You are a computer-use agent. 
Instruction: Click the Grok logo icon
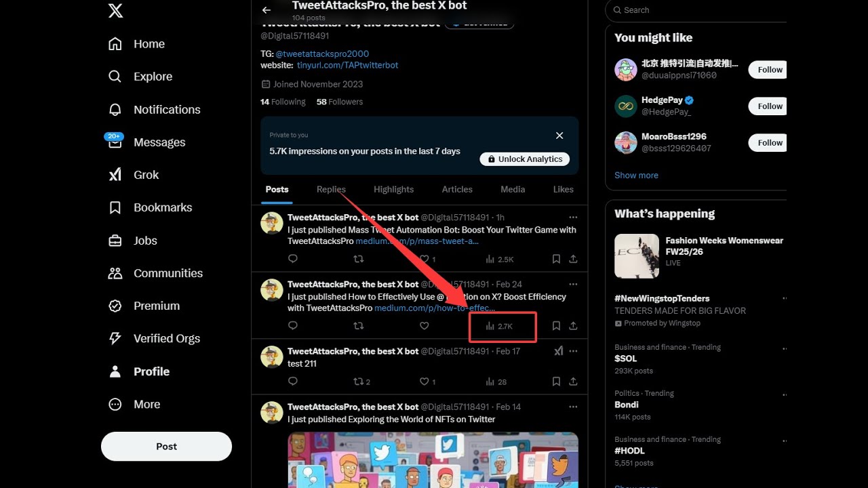pos(115,175)
